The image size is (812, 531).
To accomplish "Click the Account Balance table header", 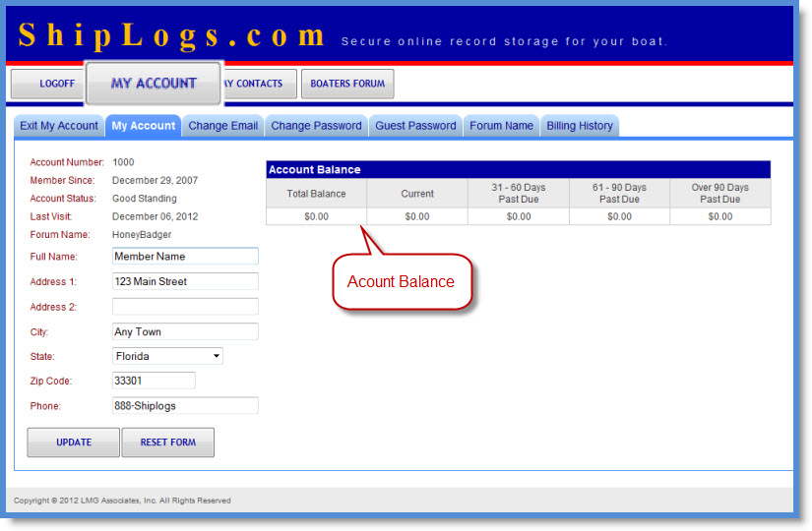I will point(519,170).
